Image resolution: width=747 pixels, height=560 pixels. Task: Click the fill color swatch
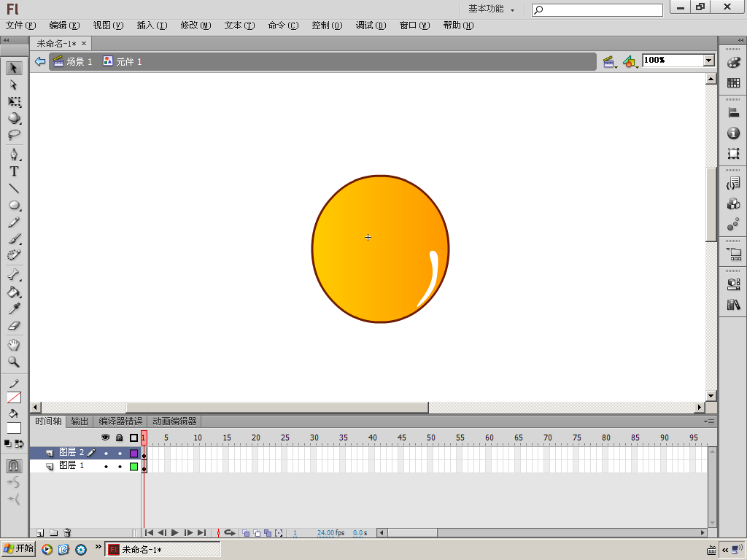click(14, 428)
